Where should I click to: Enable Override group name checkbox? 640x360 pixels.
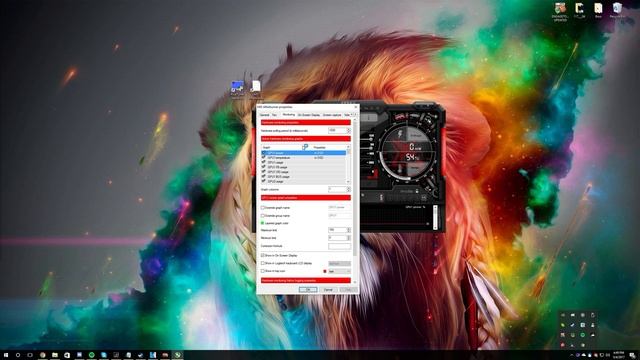pos(263,216)
